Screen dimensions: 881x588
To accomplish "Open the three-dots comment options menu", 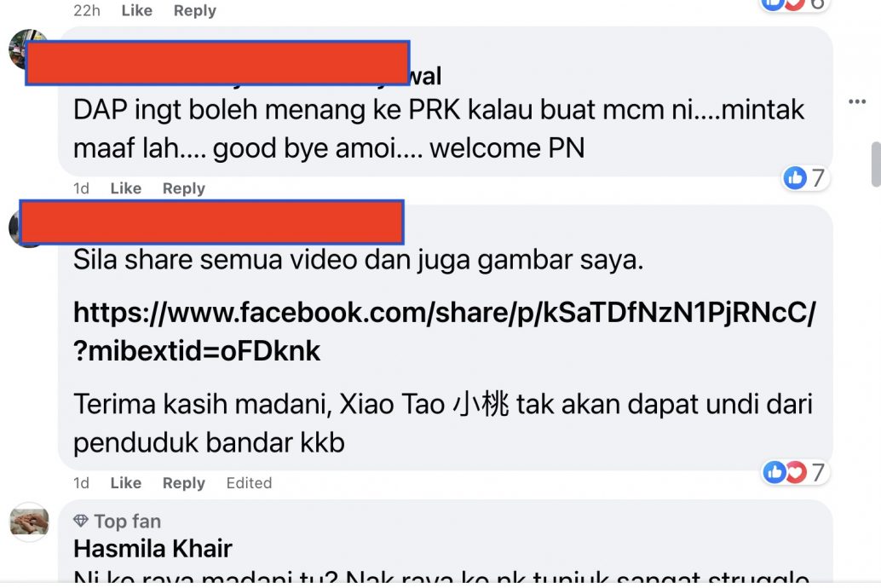I will (x=857, y=101).
